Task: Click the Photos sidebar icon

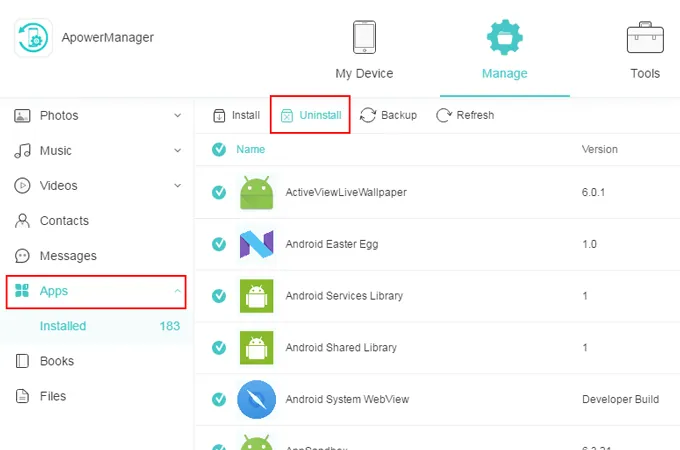Action: tap(22, 116)
